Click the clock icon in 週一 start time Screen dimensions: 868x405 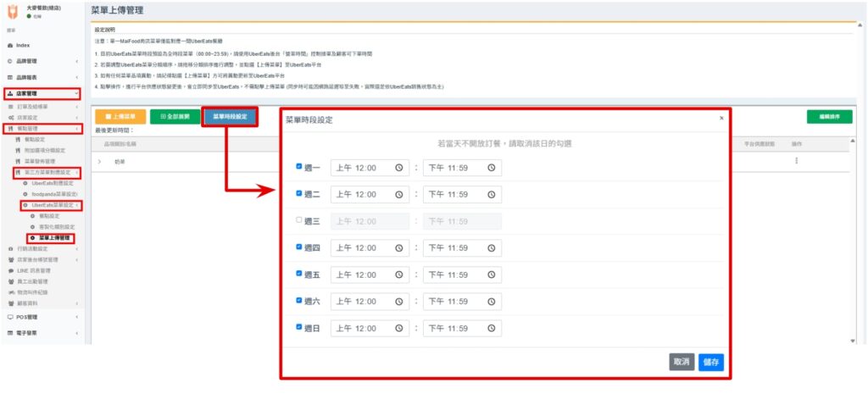(x=399, y=168)
